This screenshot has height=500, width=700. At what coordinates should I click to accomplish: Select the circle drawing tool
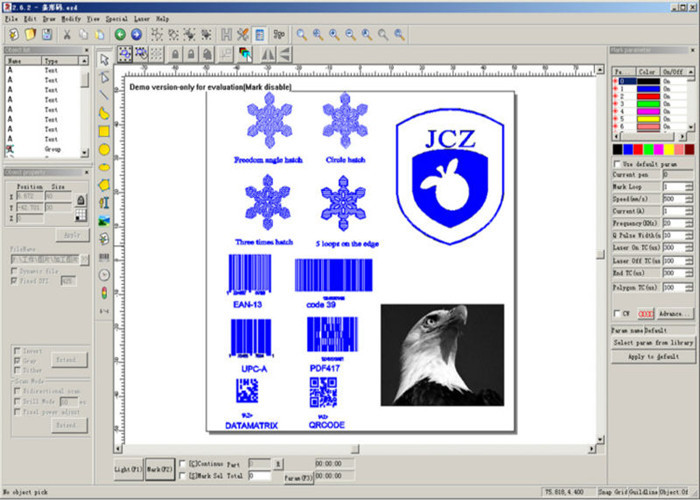click(x=104, y=149)
